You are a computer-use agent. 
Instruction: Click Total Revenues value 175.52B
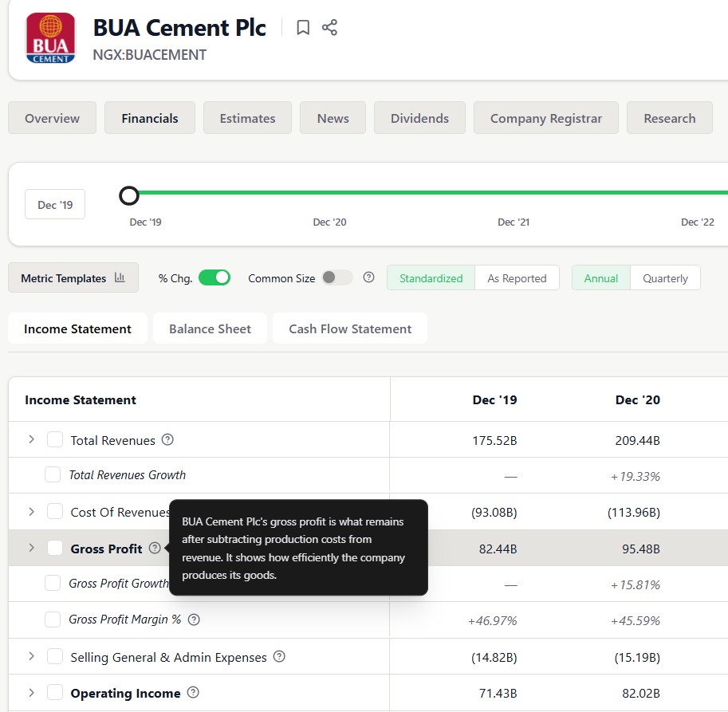(x=494, y=440)
